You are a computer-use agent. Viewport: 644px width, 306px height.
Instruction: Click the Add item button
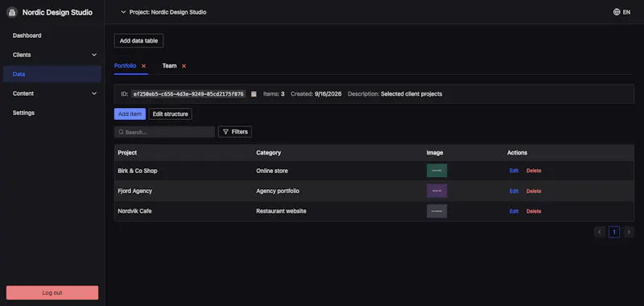pos(130,114)
